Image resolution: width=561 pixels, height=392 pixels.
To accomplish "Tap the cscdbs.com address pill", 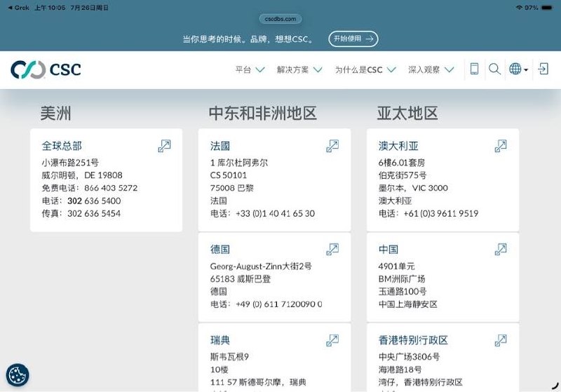I will (x=280, y=19).
